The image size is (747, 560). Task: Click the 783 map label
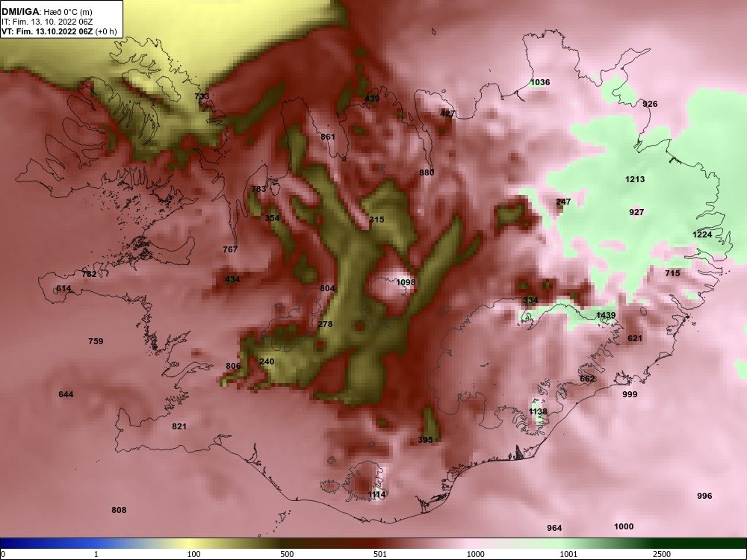click(258, 189)
